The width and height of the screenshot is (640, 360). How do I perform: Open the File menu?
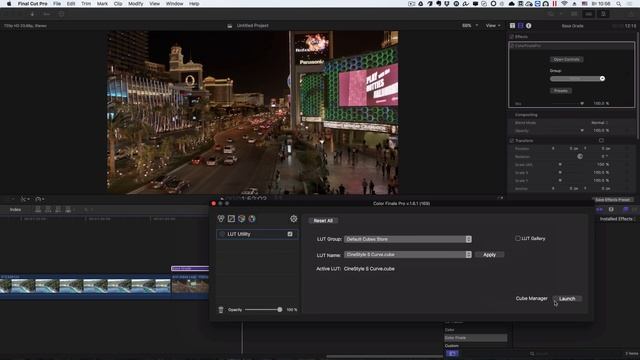click(57, 4)
